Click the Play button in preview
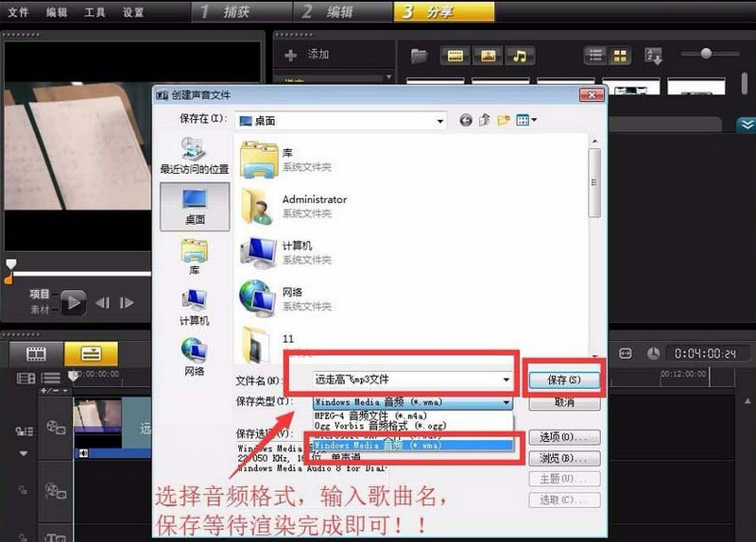The width and height of the screenshot is (756, 542). tap(73, 302)
